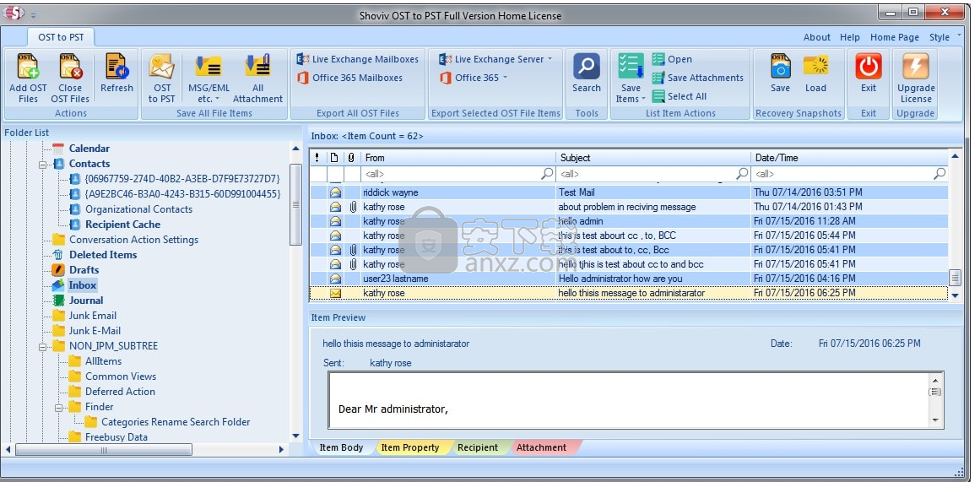Switch to the Item Property tab
This screenshot has width=980, height=482.
pyautogui.click(x=410, y=447)
